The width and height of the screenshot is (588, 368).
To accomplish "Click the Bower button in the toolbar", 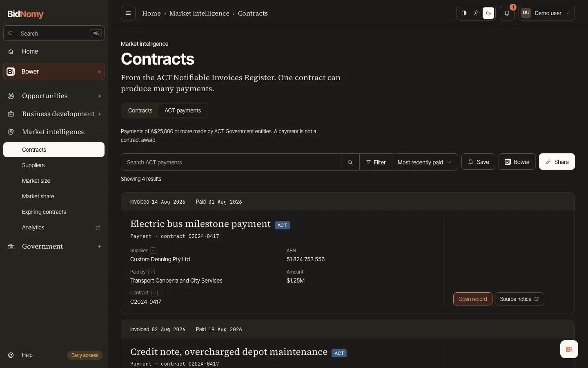I will [x=517, y=162].
